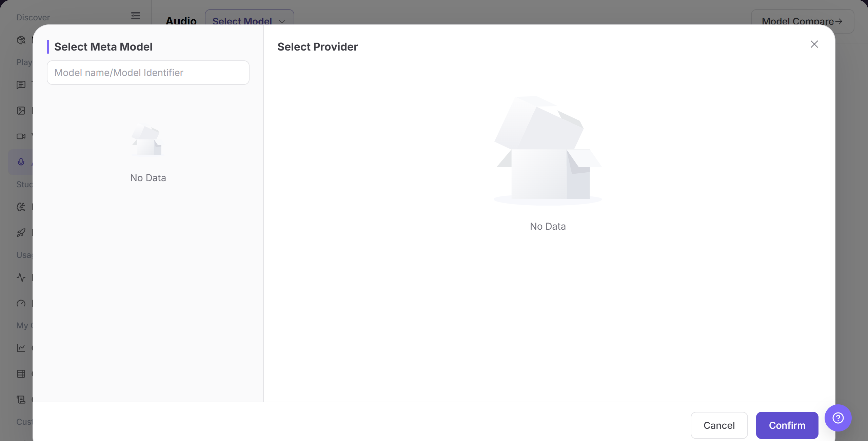868x441 pixels.
Task: Open the rocket icon in sidebar
Action: pos(21,233)
